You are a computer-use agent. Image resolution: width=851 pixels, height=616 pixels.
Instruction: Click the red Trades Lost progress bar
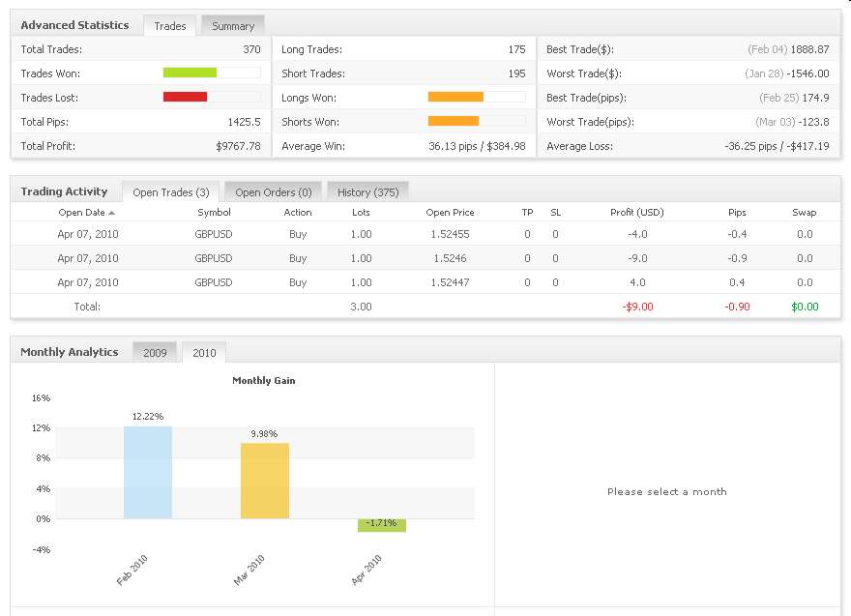185,97
